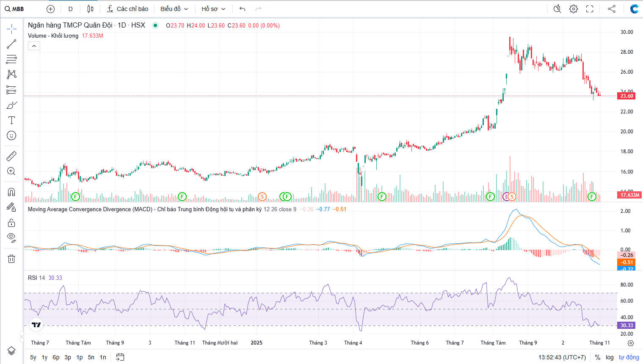Click the tự động auto-scale button

[629, 357]
